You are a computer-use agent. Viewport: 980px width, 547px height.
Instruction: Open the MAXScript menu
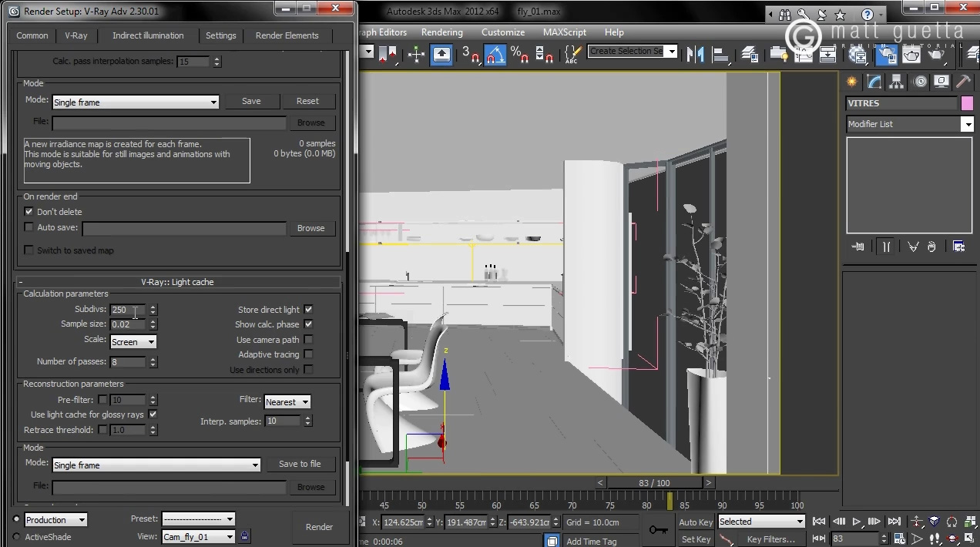coord(565,32)
